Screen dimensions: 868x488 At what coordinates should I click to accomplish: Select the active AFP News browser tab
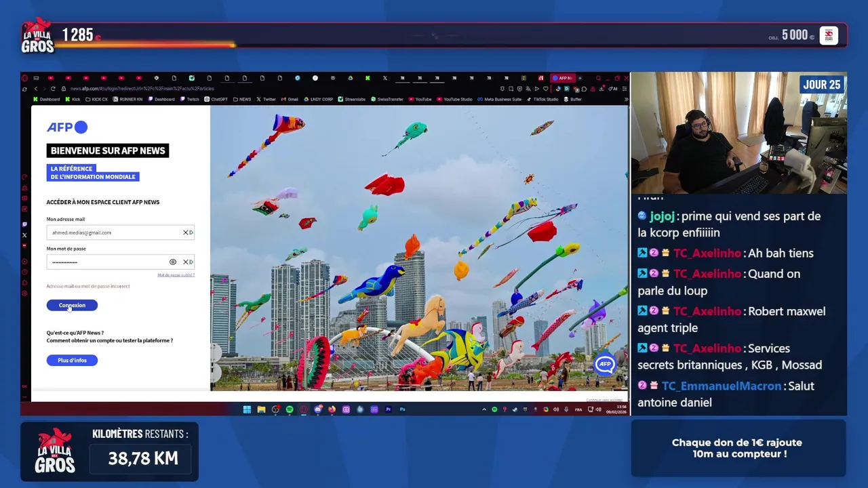[563, 78]
